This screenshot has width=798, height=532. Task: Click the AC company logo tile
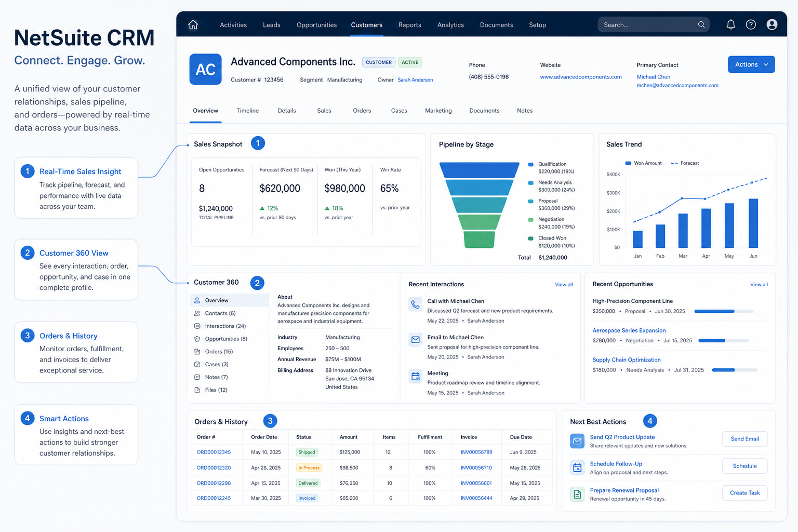pos(206,69)
